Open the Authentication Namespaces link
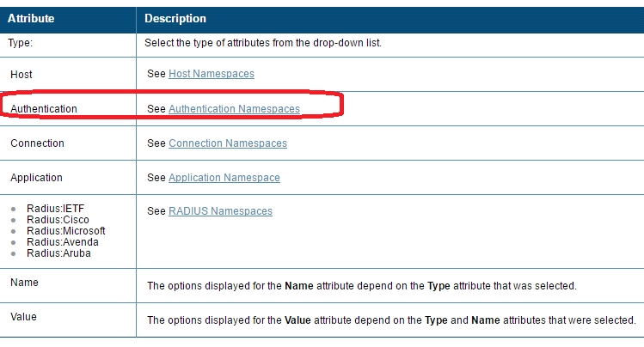The width and height of the screenshot is (644, 347). coord(234,109)
